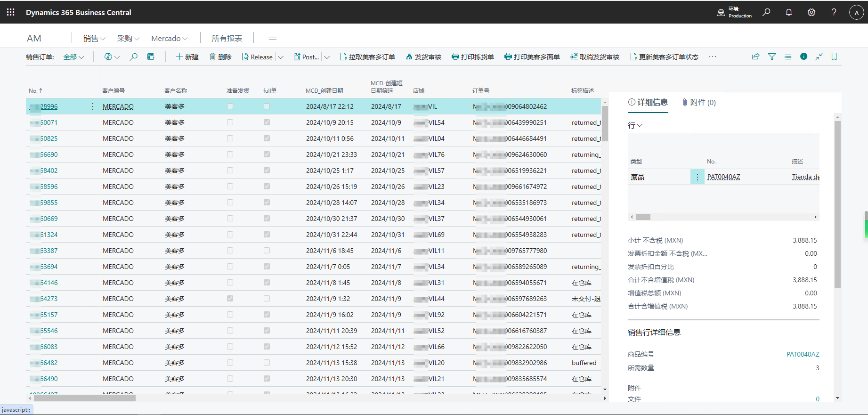Toggle the information FactBox icon
The width and height of the screenshot is (868, 415).
point(803,57)
